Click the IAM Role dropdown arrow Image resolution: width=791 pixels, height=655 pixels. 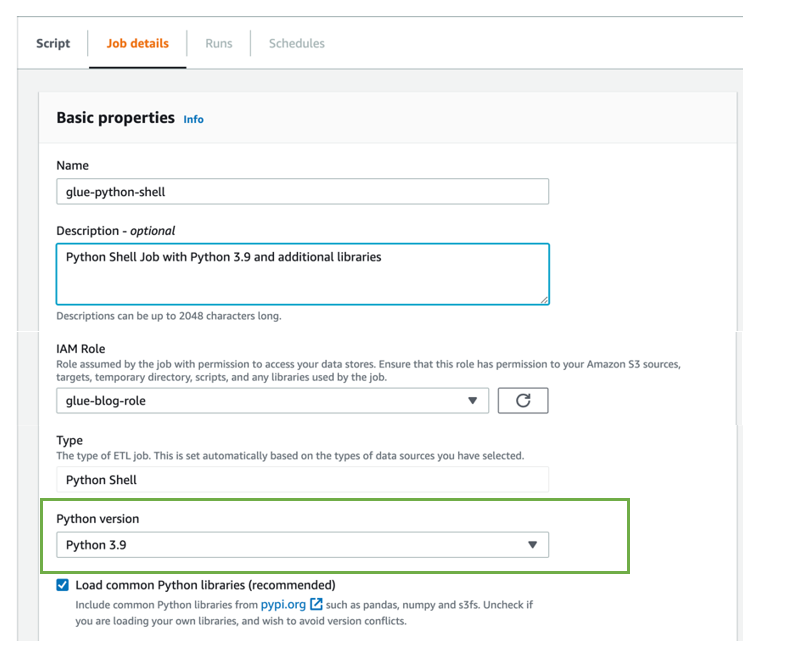473,401
